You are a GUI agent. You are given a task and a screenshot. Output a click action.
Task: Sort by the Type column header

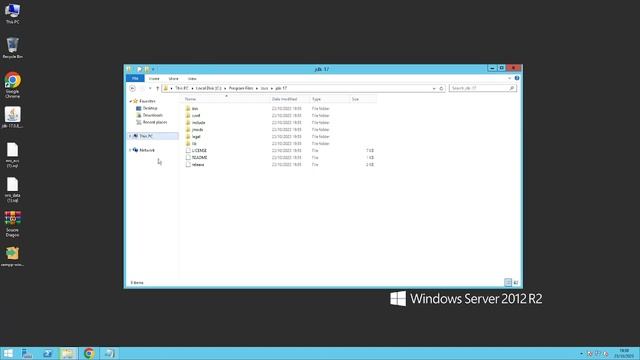click(329, 99)
